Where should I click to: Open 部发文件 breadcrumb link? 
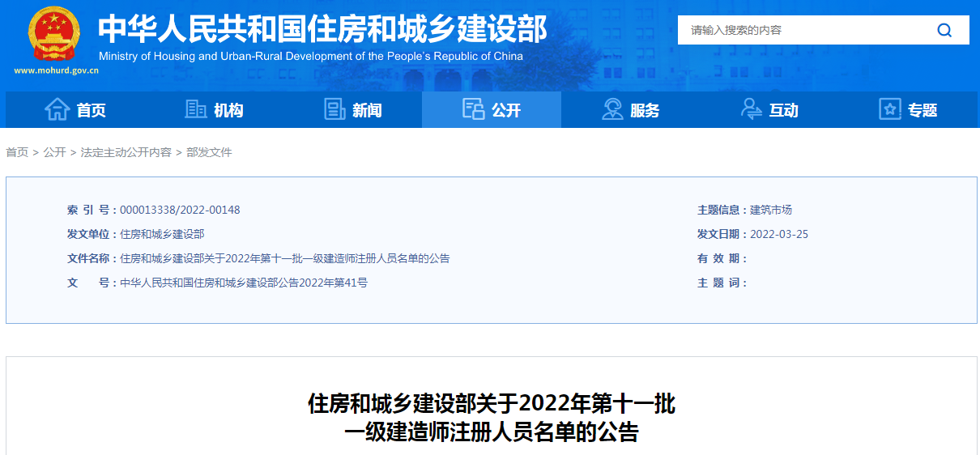[x=209, y=152]
